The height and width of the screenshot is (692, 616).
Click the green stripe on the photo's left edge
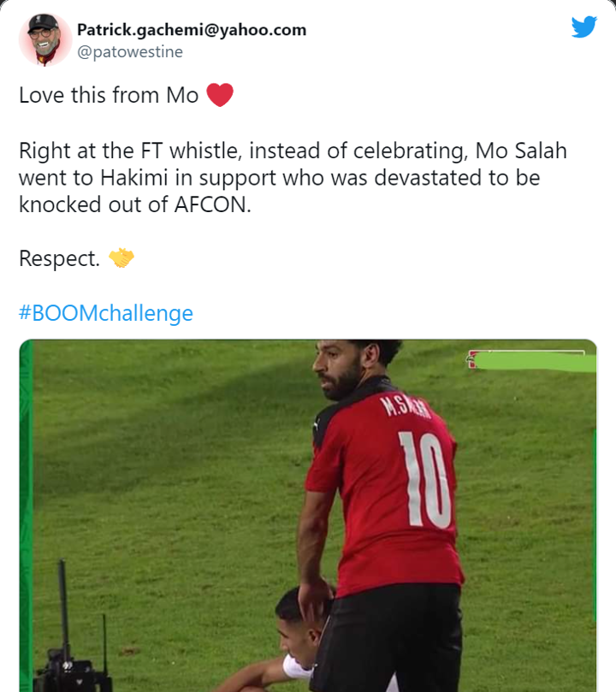click(x=25, y=513)
